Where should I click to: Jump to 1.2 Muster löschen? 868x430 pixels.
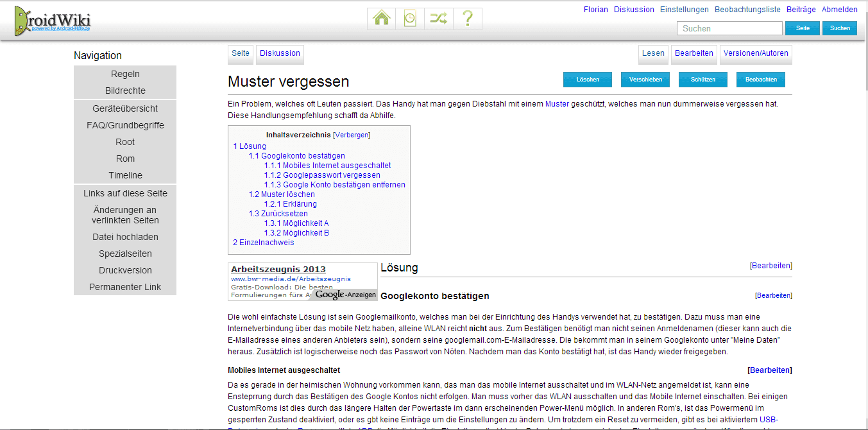coord(282,194)
